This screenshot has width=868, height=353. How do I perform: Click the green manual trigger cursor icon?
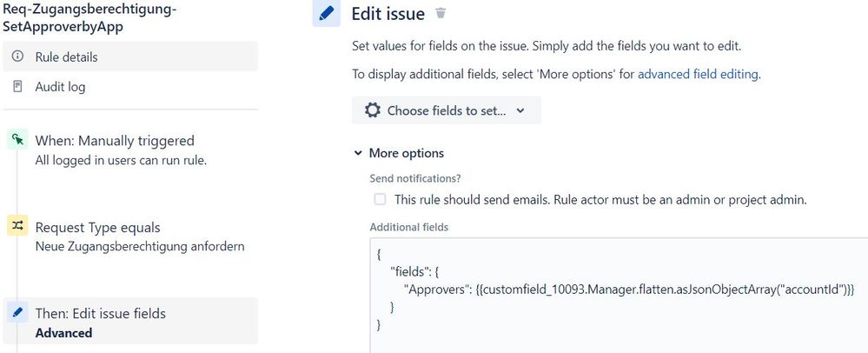coord(17,140)
